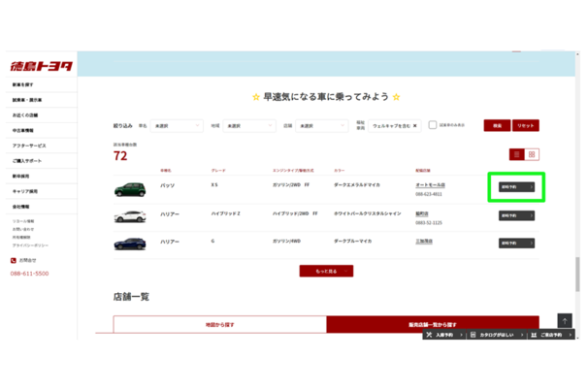Expand list with もっと見る button

[x=326, y=271]
